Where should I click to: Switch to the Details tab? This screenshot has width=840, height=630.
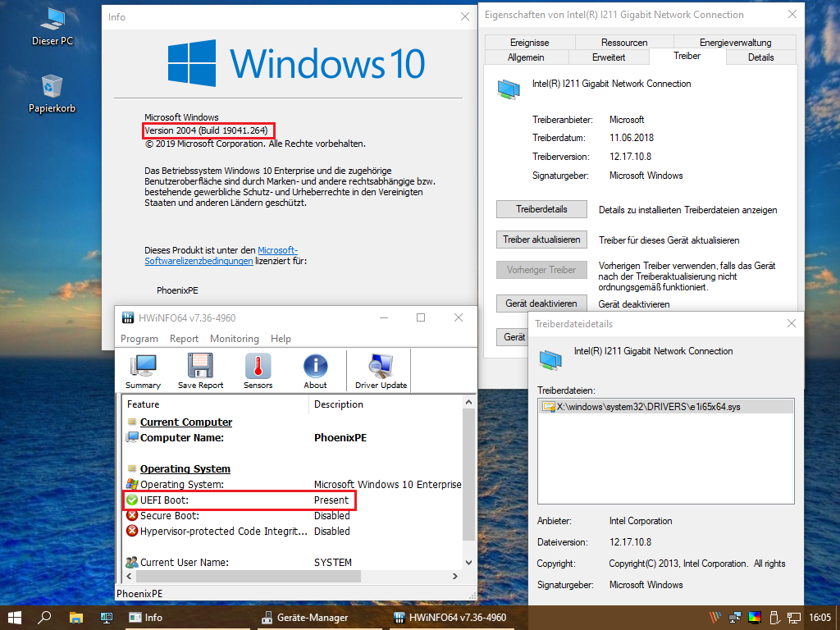[762, 57]
